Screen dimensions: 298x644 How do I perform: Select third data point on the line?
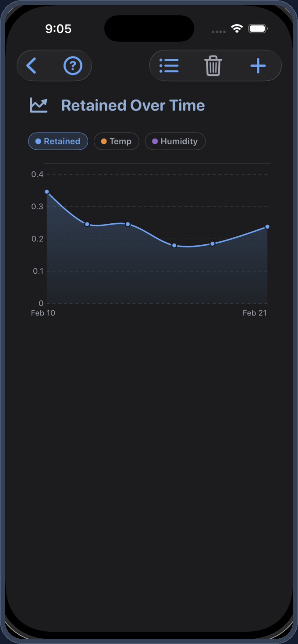(x=128, y=224)
